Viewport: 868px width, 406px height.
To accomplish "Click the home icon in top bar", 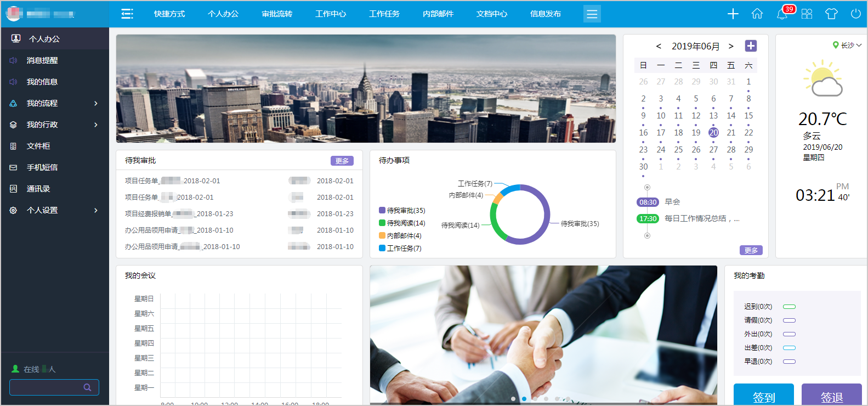I will pyautogui.click(x=757, y=14).
